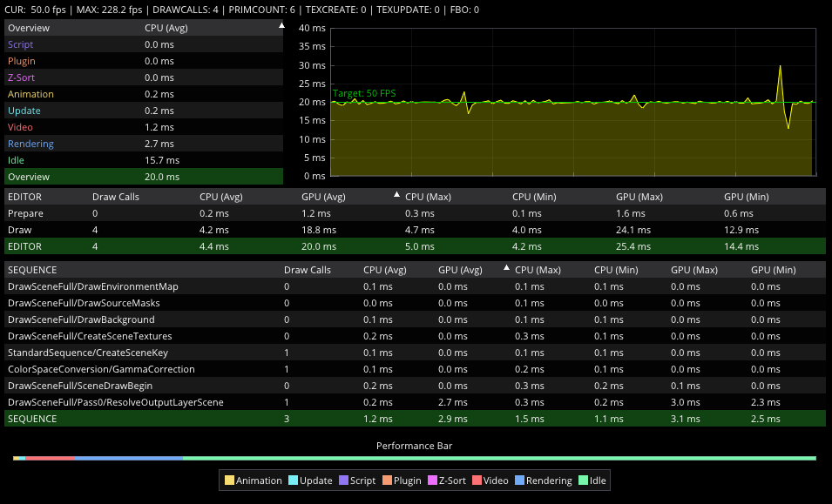Click the SEQUENCE table's GPU (Min) header

point(773,270)
